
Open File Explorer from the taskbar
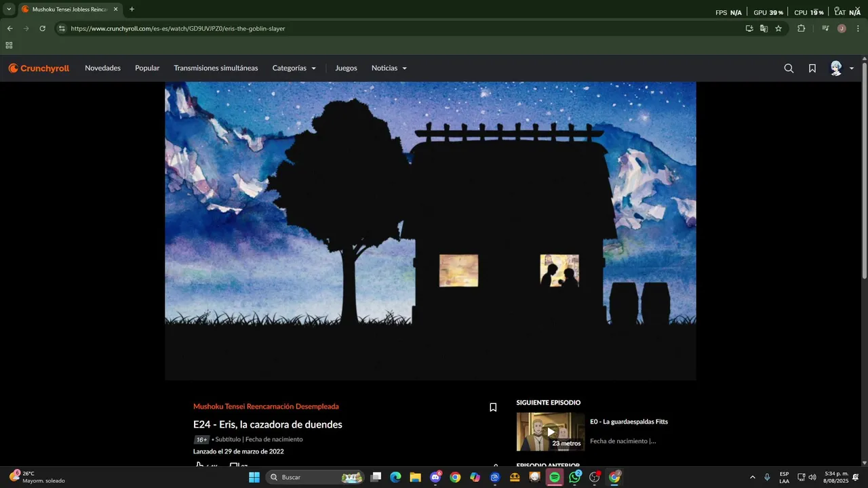[415, 477]
